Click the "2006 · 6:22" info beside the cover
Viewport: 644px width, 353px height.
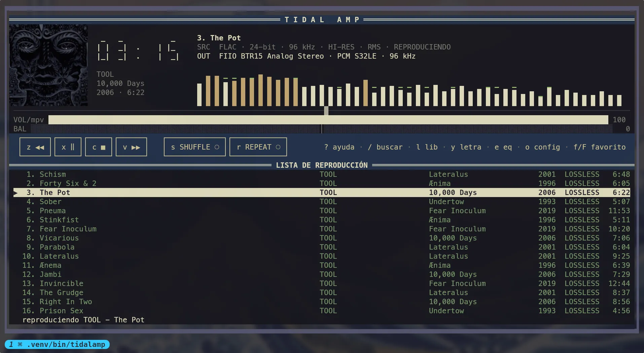click(x=120, y=92)
